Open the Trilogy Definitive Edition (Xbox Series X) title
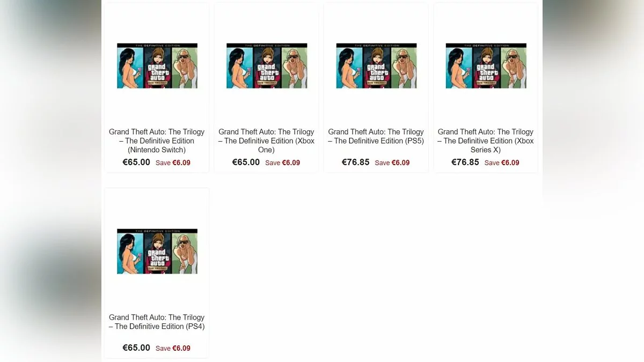Image resolution: width=644 pixels, height=362 pixels. (x=486, y=141)
